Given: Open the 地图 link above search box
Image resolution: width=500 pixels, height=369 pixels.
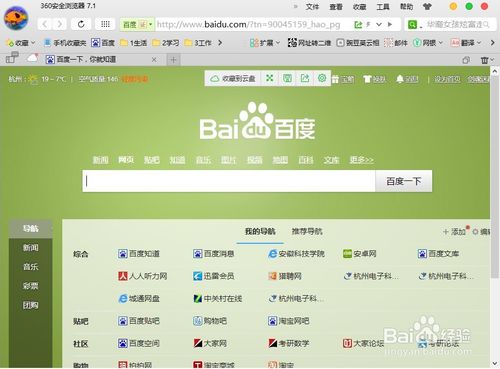Looking at the screenshot, I should click(x=280, y=160).
